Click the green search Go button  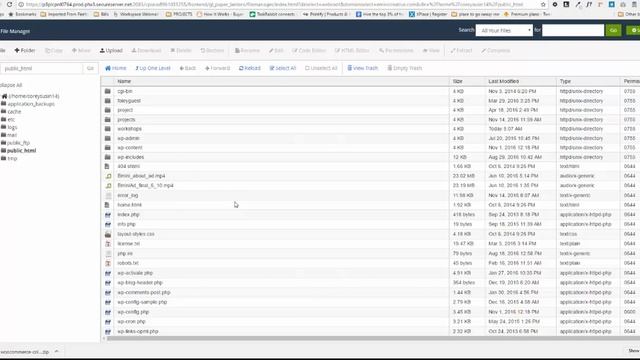tap(613, 30)
